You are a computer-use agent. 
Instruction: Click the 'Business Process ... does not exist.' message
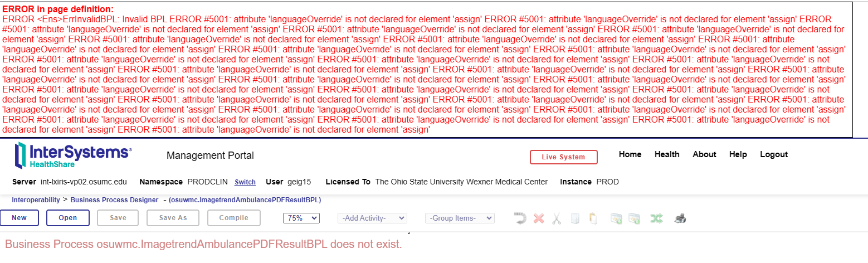point(203,245)
